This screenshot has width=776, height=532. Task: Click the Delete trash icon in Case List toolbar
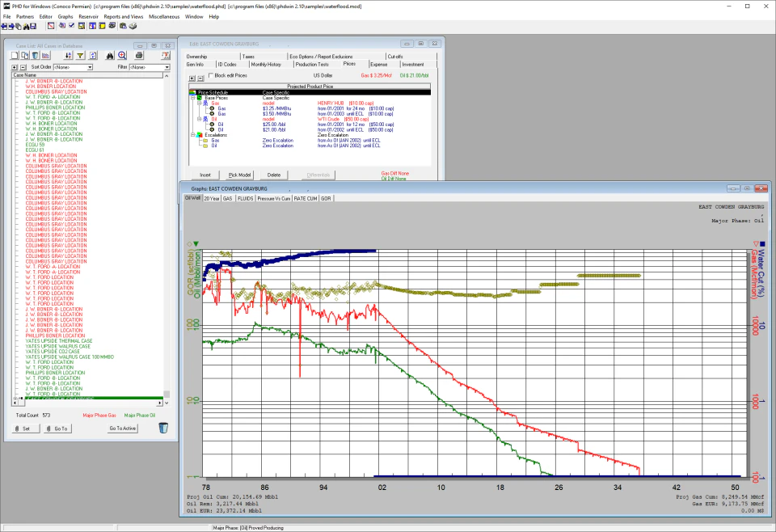34,55
